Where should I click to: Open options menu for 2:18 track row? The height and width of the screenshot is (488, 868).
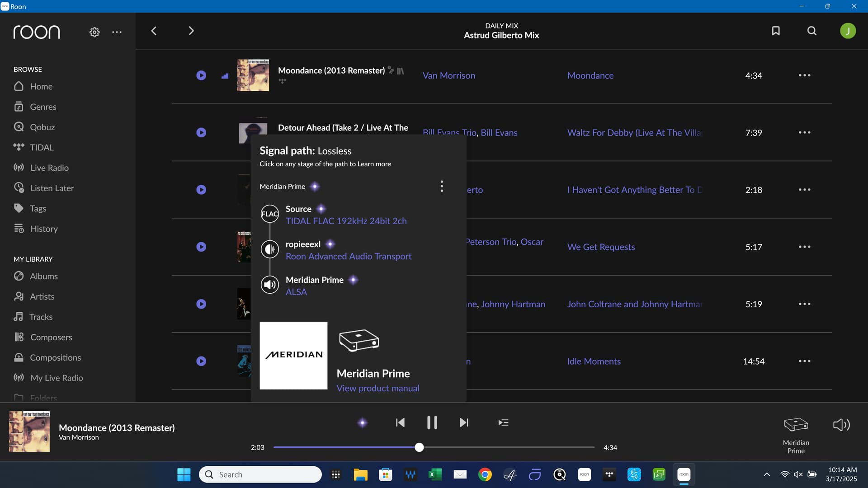(x=804, y=190)
